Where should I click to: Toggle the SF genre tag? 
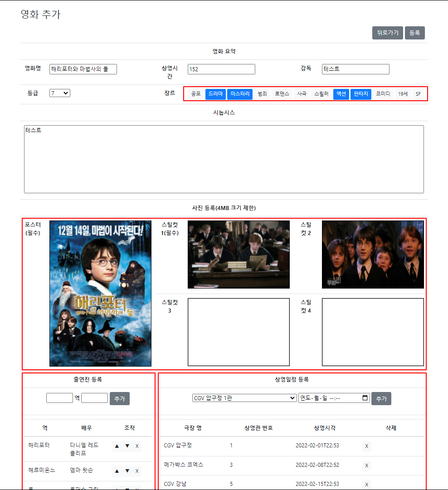click(419, 94)
